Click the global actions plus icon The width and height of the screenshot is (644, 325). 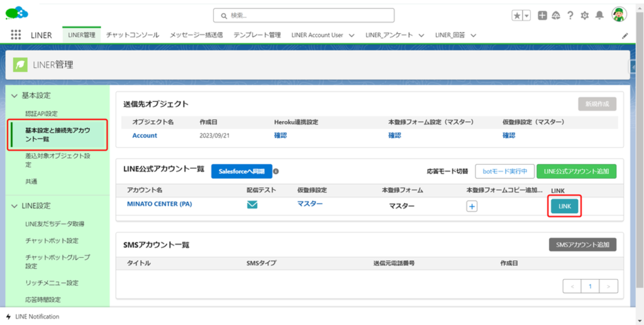542,16
